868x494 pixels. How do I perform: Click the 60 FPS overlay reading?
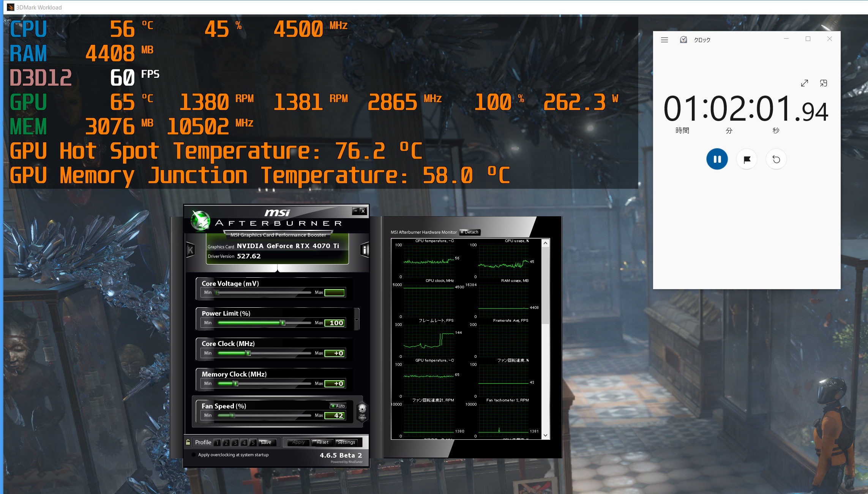[x=135, y=77]
